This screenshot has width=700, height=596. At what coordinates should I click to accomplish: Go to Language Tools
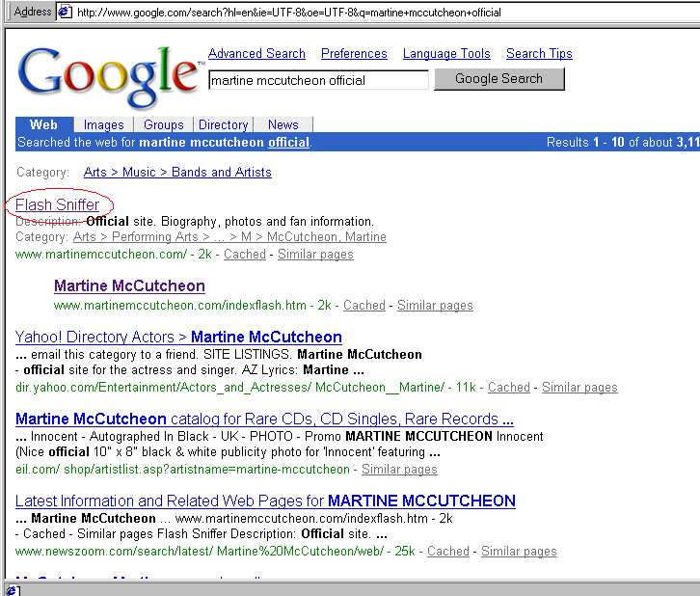[446, 54]
